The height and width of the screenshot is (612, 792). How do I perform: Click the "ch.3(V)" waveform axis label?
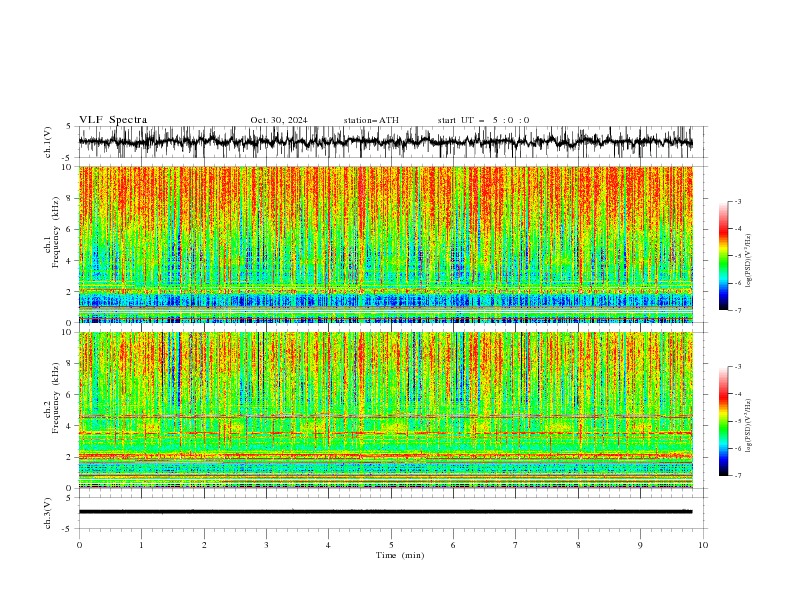(48, 513)
